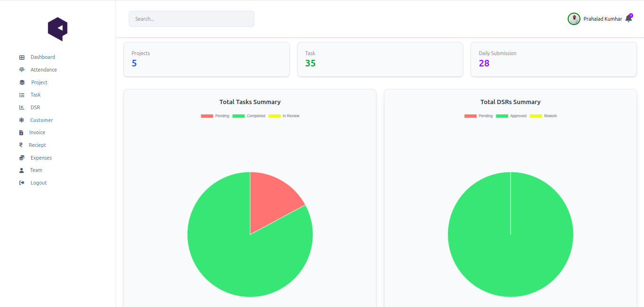Click the Task list icon
644x307 pixels.
pyautogui.click(x=22, y=95)
